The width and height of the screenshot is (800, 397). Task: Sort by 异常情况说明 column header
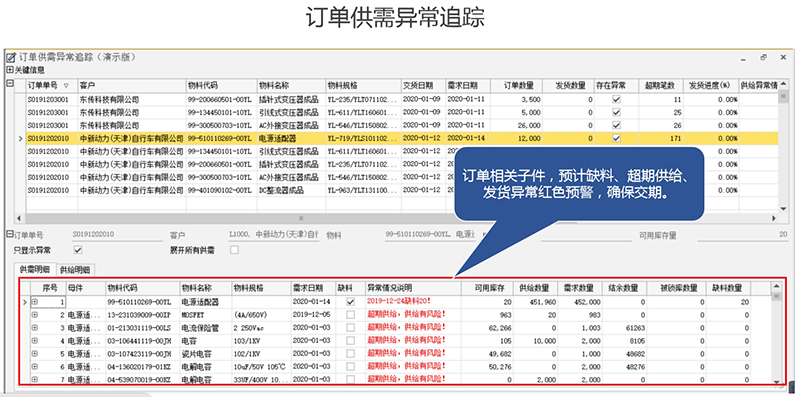pyautogui.click(x=413, y=288)
